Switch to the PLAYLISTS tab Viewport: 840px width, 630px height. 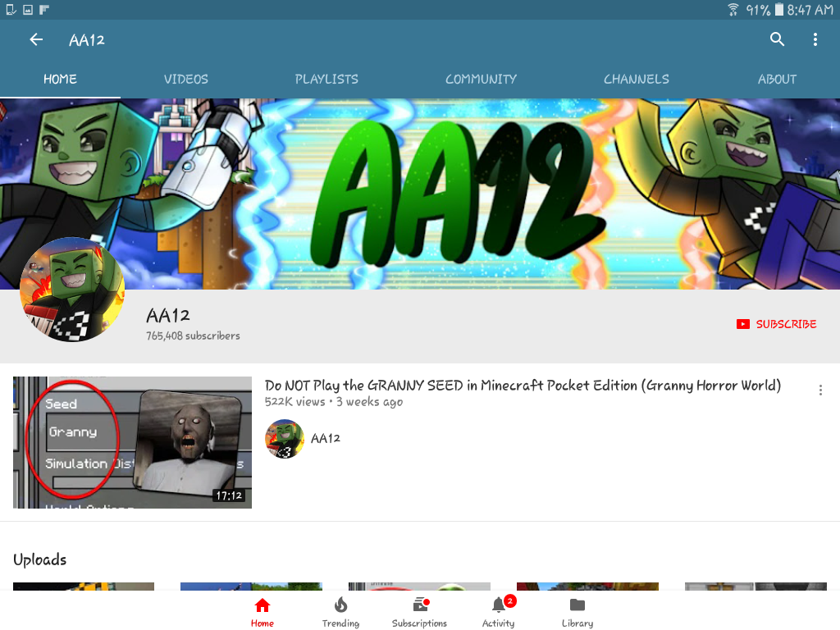click(x=326, y=80)
